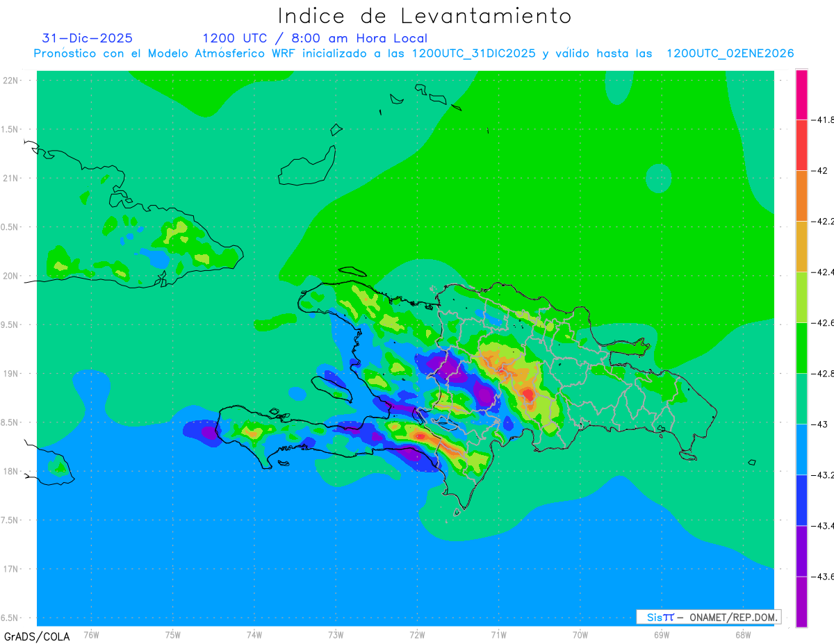Viewport: 834px width, 644px height.
Task: Click the longitude label "69W"
Action: point(662,634)
